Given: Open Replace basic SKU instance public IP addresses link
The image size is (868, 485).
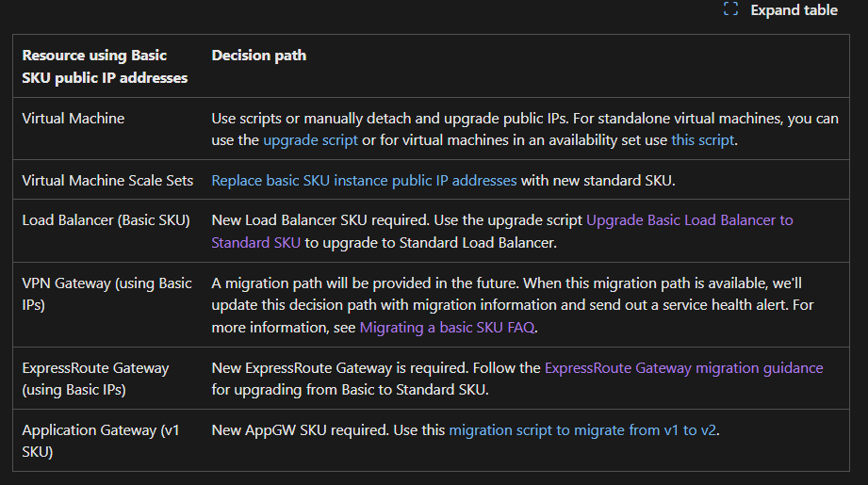Looking at the screenshot, I should [364, 180].
